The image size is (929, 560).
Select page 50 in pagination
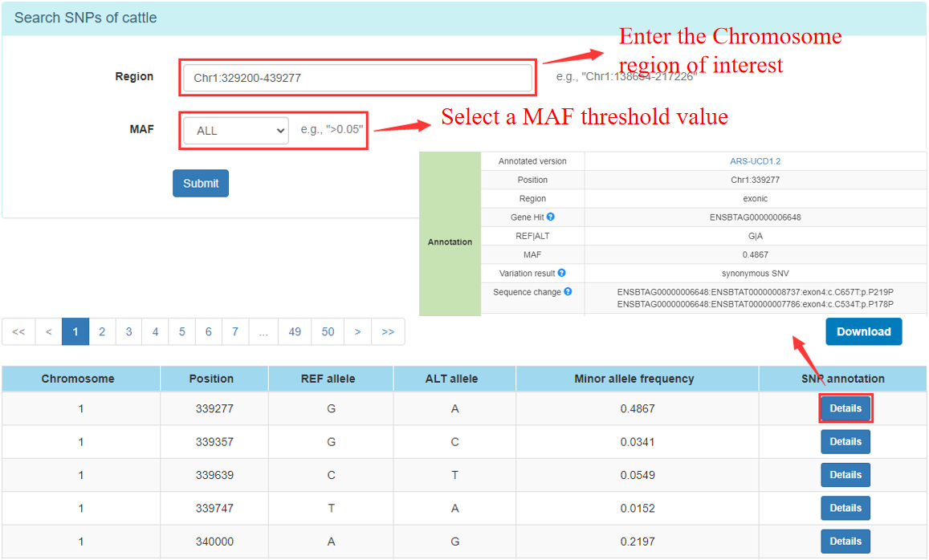point(328,331)
